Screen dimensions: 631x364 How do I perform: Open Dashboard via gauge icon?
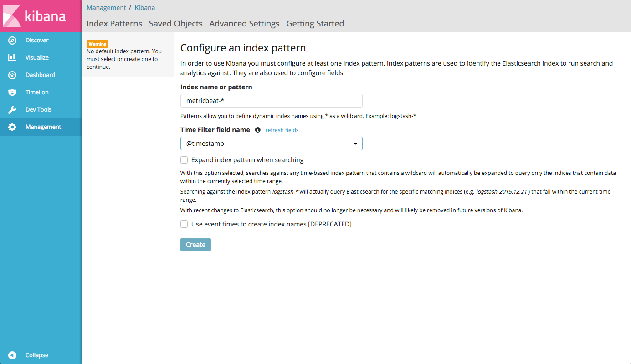click(x=12, y=75)
